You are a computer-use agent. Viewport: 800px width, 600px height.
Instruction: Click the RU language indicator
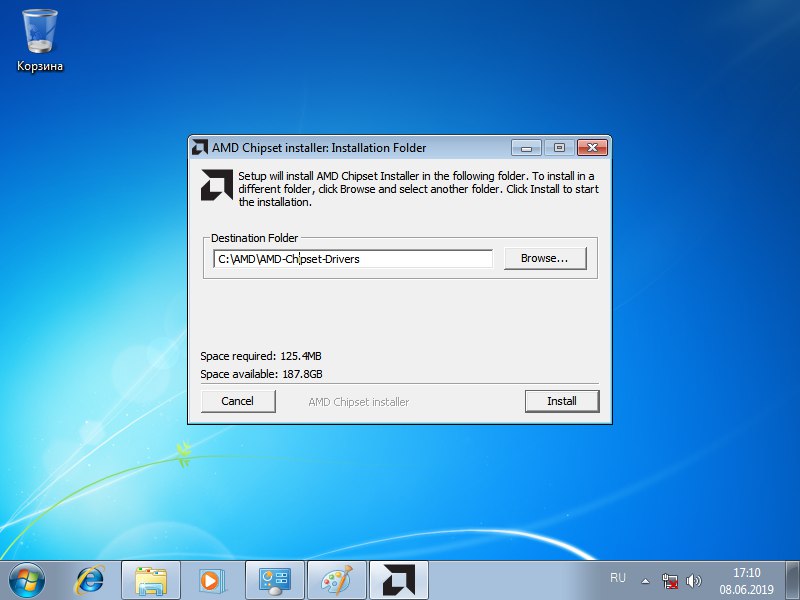[617, 578]
